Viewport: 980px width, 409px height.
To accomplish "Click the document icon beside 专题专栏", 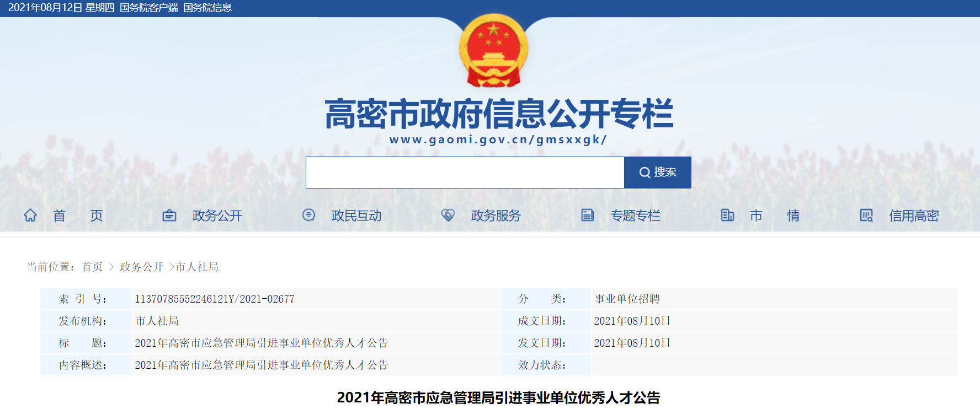I will 588,215.
